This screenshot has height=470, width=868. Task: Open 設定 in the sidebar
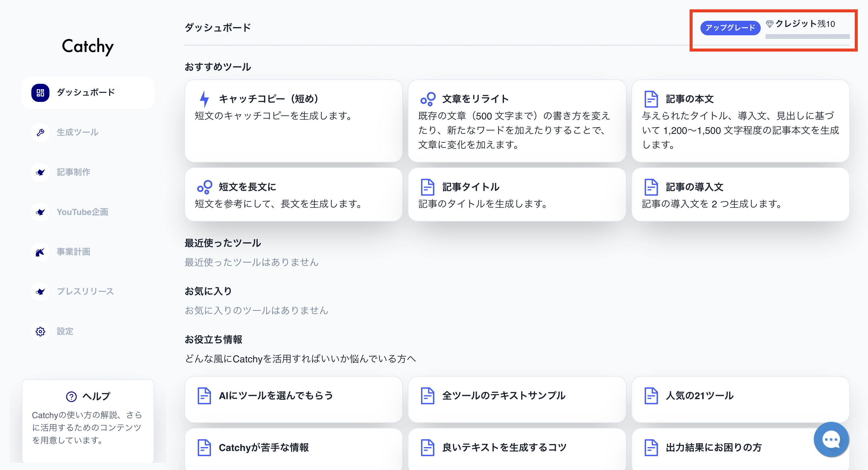[x=88, y=331]
